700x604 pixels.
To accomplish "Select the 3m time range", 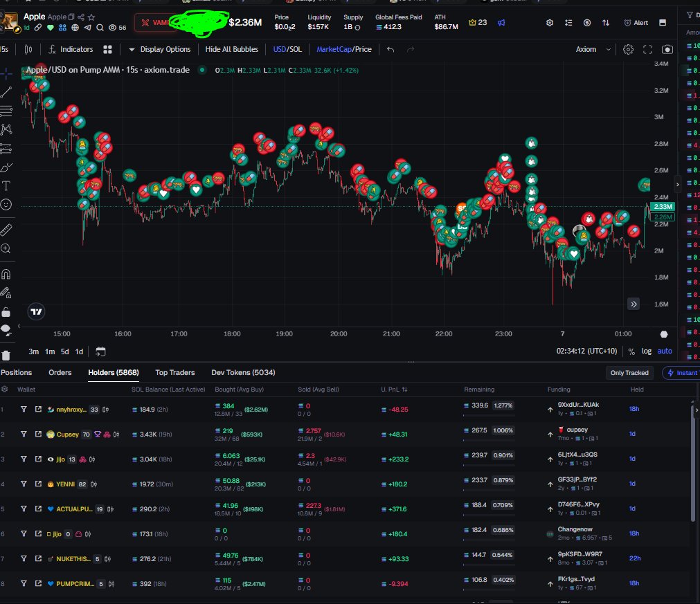I will pyautogui.click(x=33, y=351).
